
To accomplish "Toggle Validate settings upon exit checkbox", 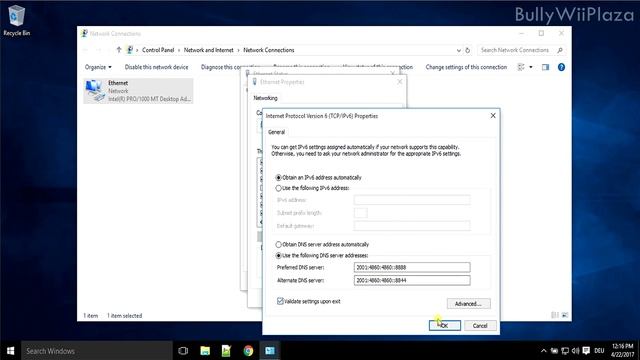I will click(280, 301).
